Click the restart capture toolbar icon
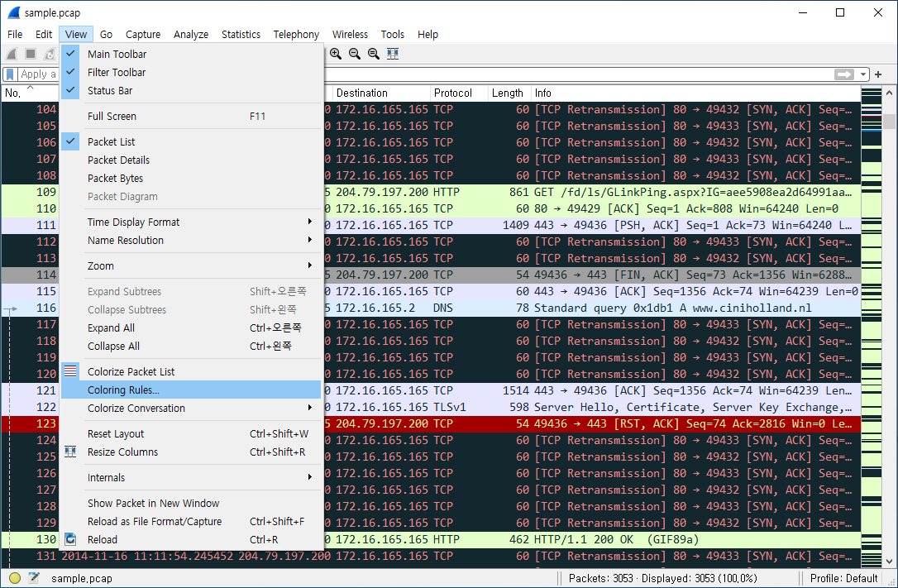898x588 pixels. [50, 54]
